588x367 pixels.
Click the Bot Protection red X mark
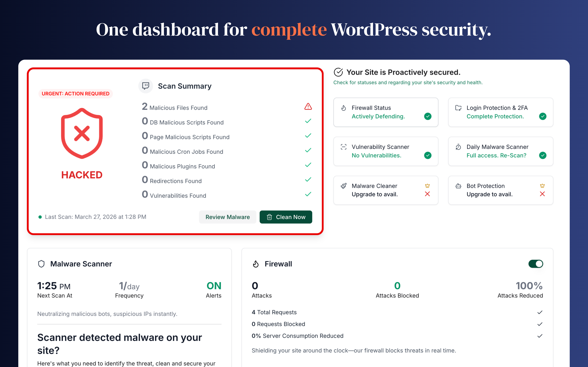tap(542, 194)
